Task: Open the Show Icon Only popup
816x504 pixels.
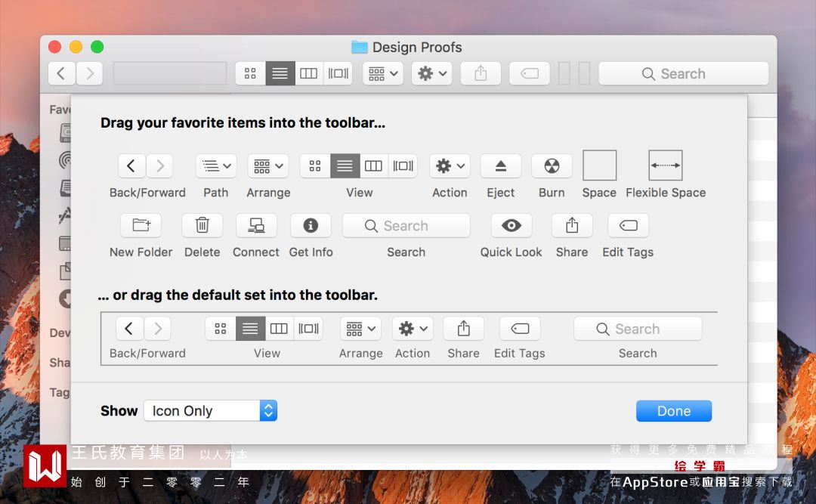Action: point(210,411)
